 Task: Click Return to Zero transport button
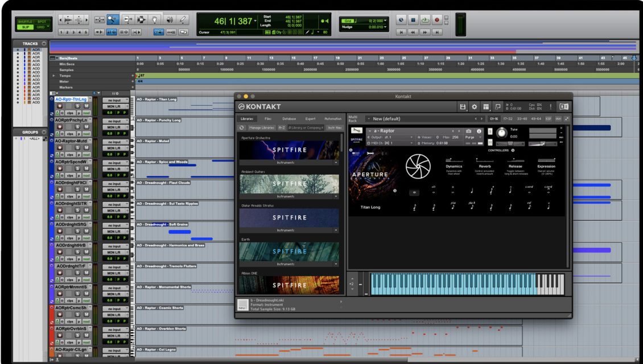coord(402,32)
